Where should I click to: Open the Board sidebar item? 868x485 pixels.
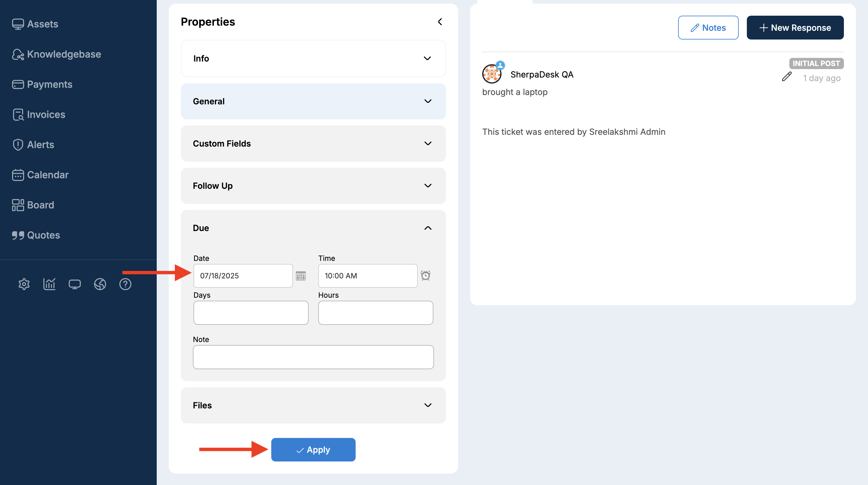pyautogui.click(x=40, y=205)
